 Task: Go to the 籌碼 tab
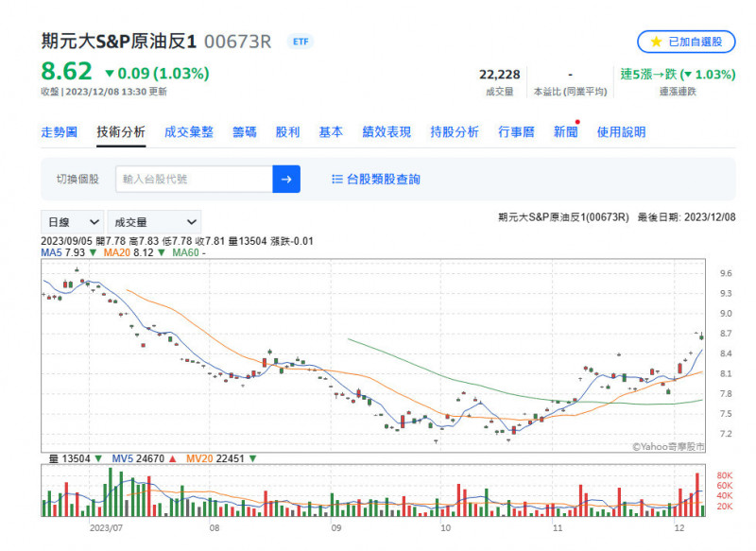tap(245, 131)
